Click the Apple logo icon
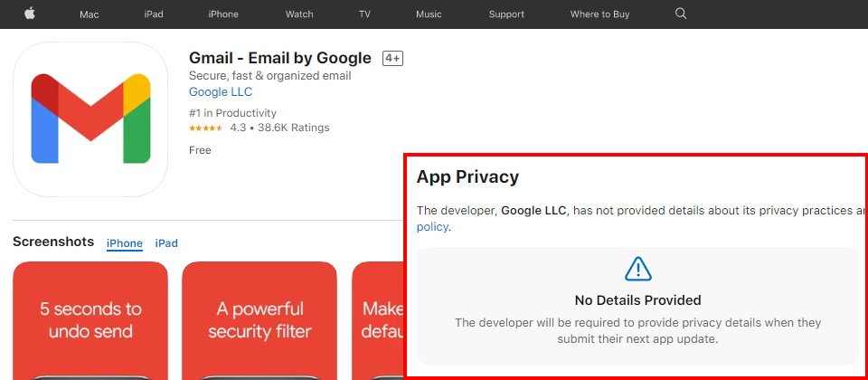Screen dimensions: 868x380 tap(30, 14)
